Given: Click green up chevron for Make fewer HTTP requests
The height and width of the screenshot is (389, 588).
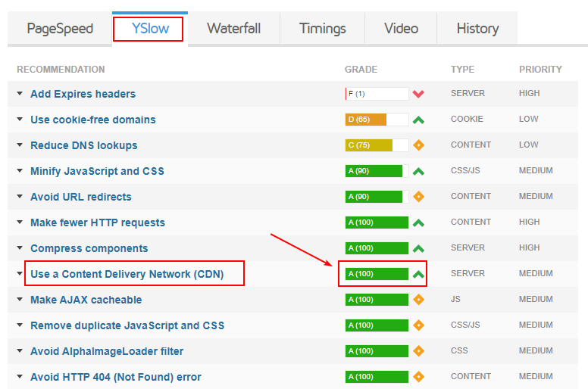Looking at the screenshot, I should (x=418, y=223).
